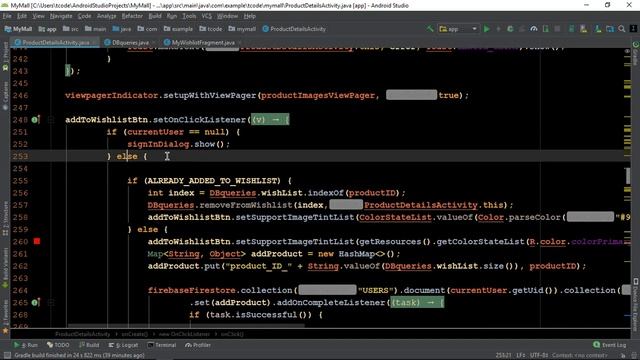Image resolution: width=640 pixels, height=360 pixels.
Task: Switch to the DBqueries.java tab
Action: (x=130, y=42)
